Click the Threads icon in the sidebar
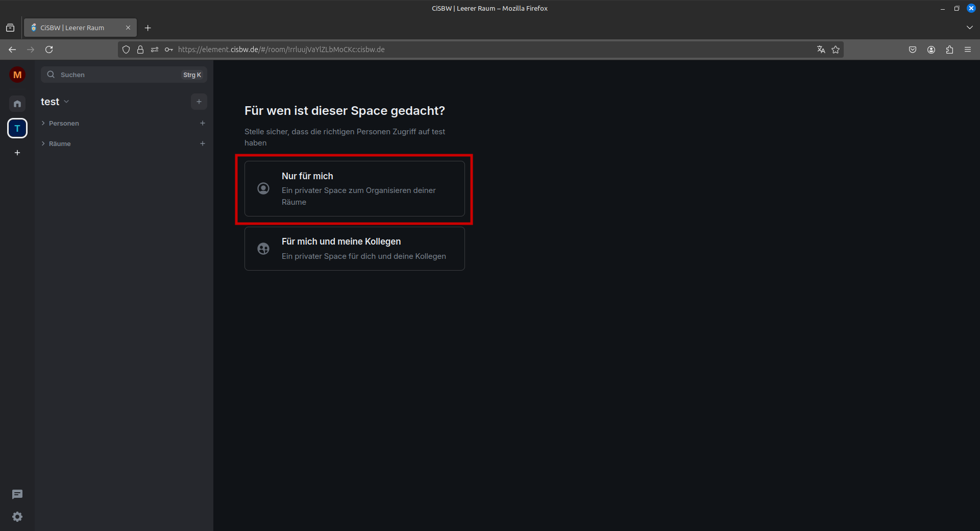This screenshot has height=531, width=980. click(x=17, y=494)
